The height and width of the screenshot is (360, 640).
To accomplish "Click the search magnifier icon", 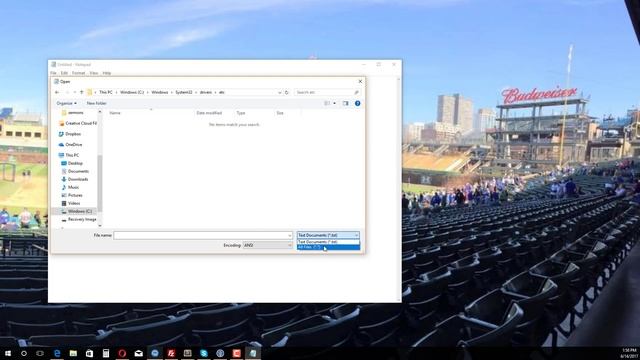I will (x=356, y=93).
